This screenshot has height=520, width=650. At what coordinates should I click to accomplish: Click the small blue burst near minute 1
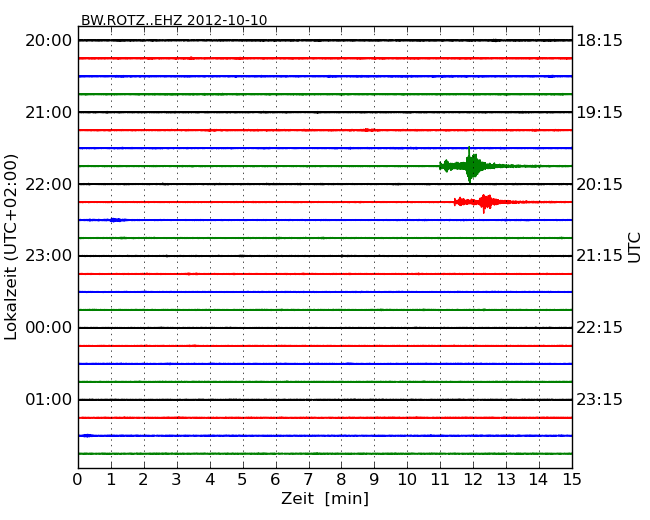[x=118, y=220]
